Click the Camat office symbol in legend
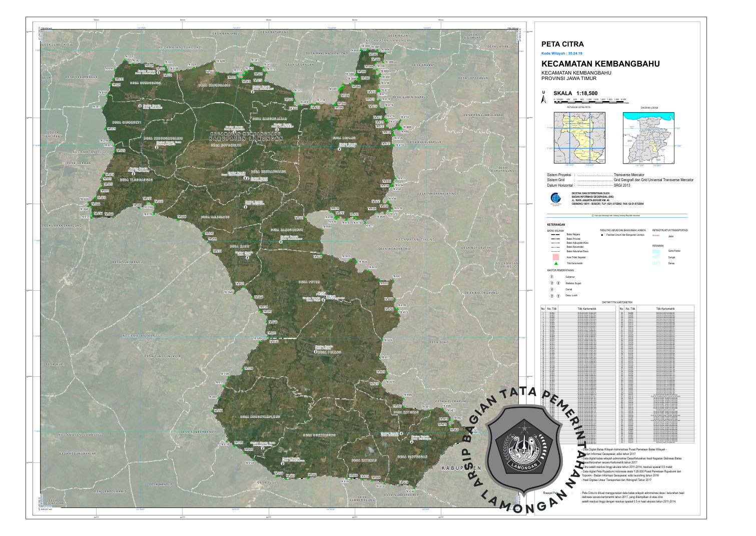Viewport: 756px width, 536px height. point(552,289)
